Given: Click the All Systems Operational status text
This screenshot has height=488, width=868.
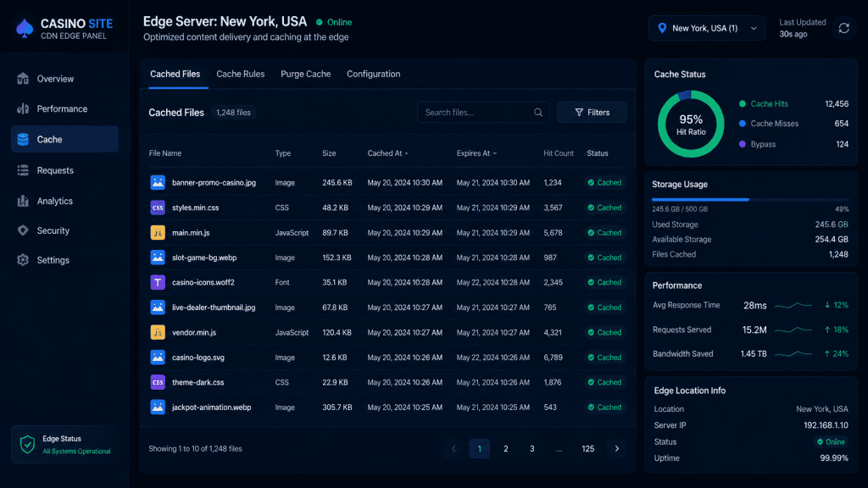Looking at the screenshot, I should click(x=76, y=452).
